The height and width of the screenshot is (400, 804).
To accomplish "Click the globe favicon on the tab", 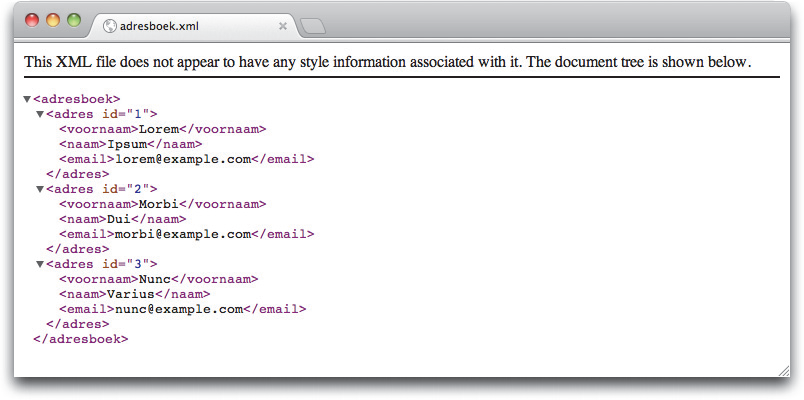I will (x=109, y=25).
